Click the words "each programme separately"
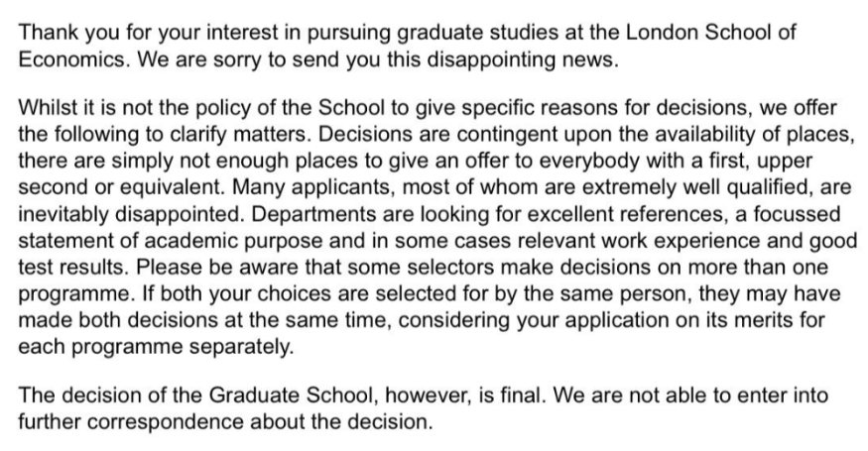This screenshot has width=868, height=451. tap(156, 347)
